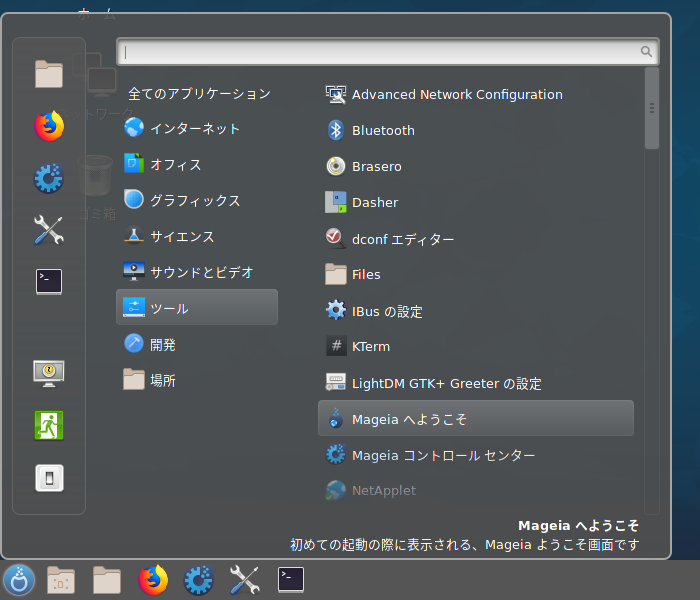The width and height of the screenshot is (700, 600).
Task: Launch Terminal from menu favorites sidebar
Action: (x=49, y=282)
